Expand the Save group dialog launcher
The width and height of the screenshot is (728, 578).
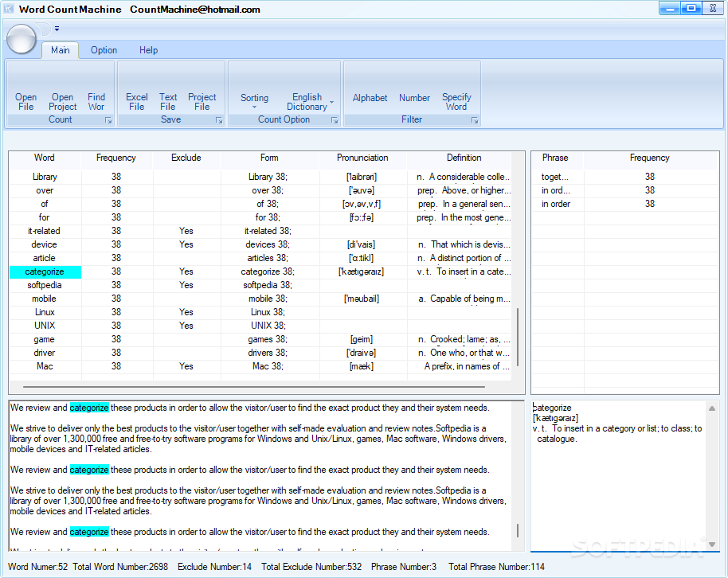tap(219, 120)
